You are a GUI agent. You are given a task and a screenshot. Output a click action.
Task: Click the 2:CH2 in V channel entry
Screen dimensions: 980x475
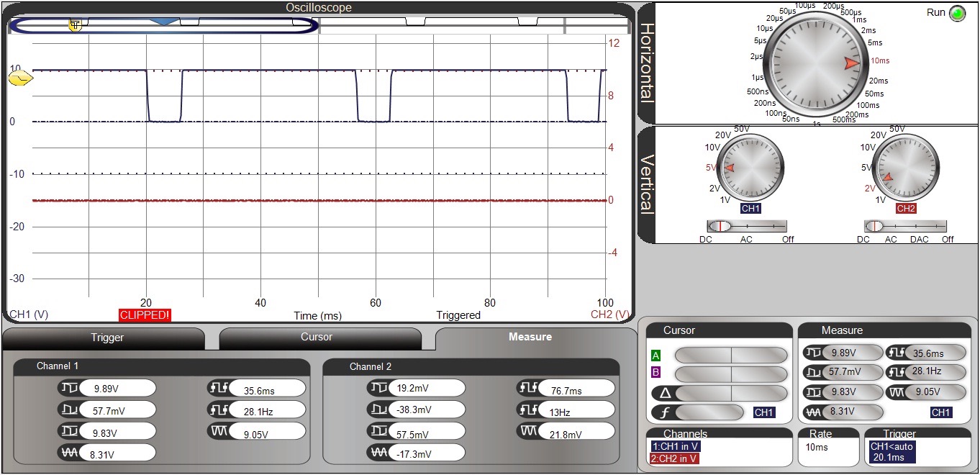coord(675,458)
